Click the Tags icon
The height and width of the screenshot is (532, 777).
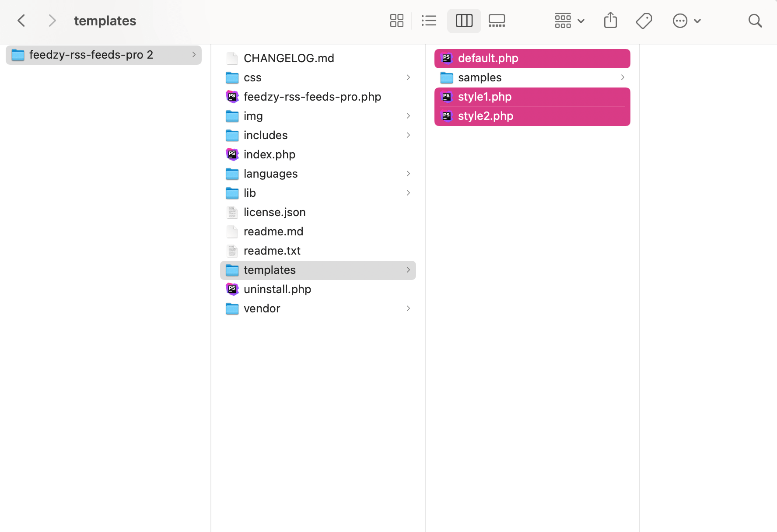(x=644, y=21)
